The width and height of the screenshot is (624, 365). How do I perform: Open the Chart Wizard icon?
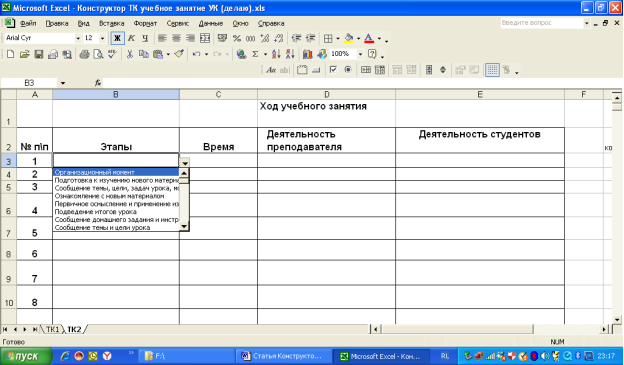point(307,54)
